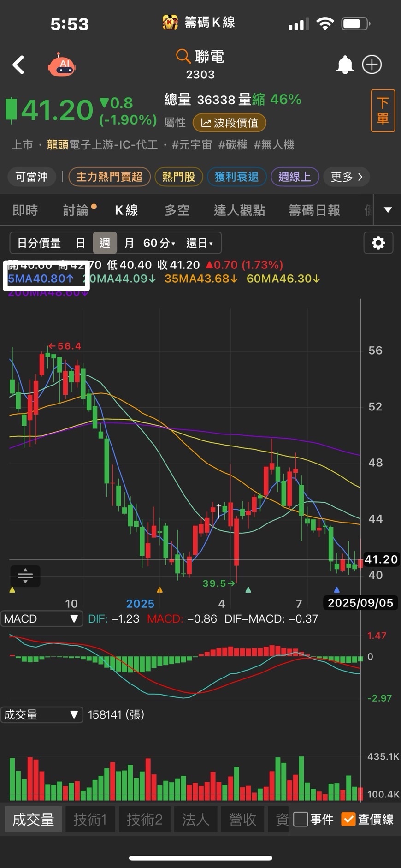This screenshot has height=868, width=401.
Task: Go back with the left arrow
Action: tap(18, 65)
